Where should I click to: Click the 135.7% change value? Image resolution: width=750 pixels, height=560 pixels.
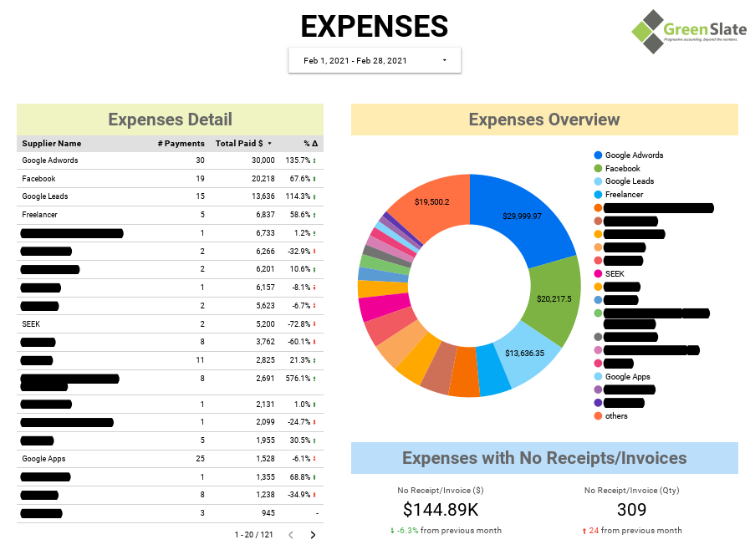[298, 160]
